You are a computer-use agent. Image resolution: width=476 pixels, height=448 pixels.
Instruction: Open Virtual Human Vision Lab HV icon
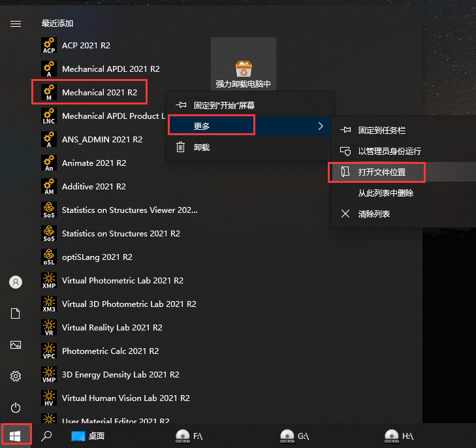(x=49, y=398)
